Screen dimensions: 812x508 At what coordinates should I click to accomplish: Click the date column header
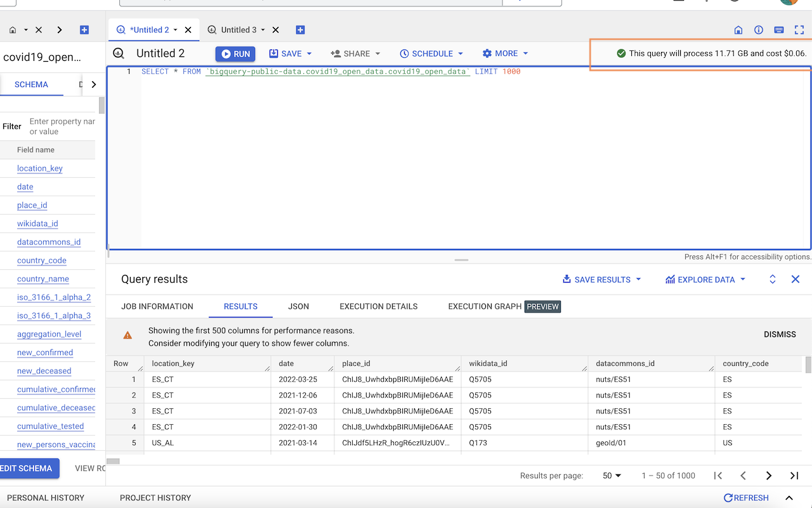click(303, 364)
